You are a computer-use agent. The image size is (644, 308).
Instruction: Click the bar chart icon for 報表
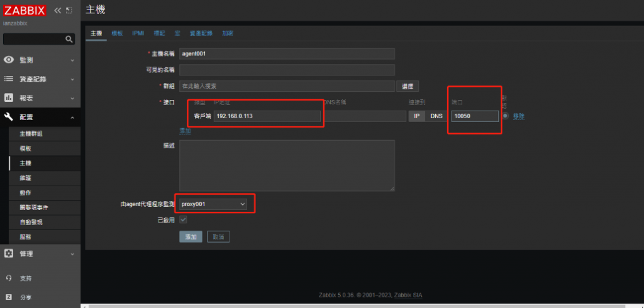tap(9, 98)
